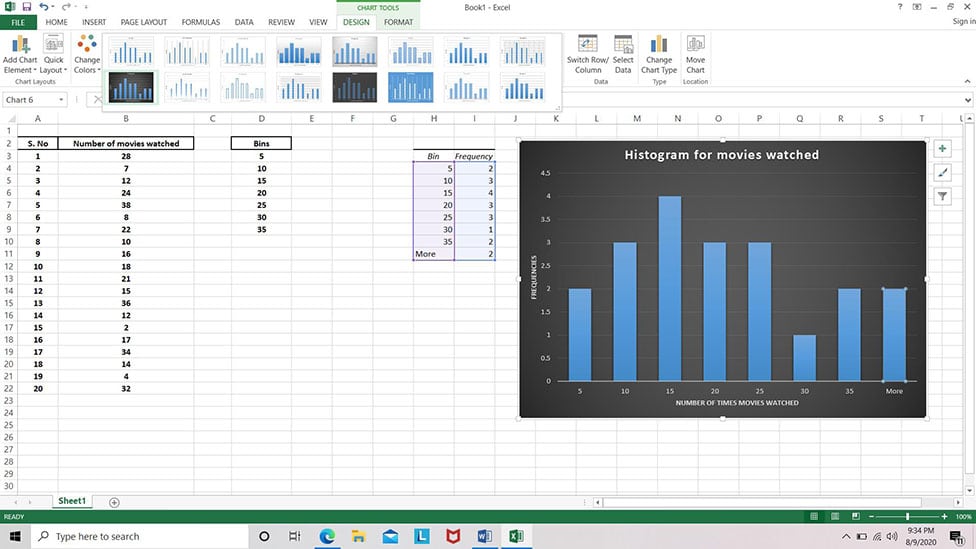
Task: Switch to Word in taskbar
Action: click(484, 536)
